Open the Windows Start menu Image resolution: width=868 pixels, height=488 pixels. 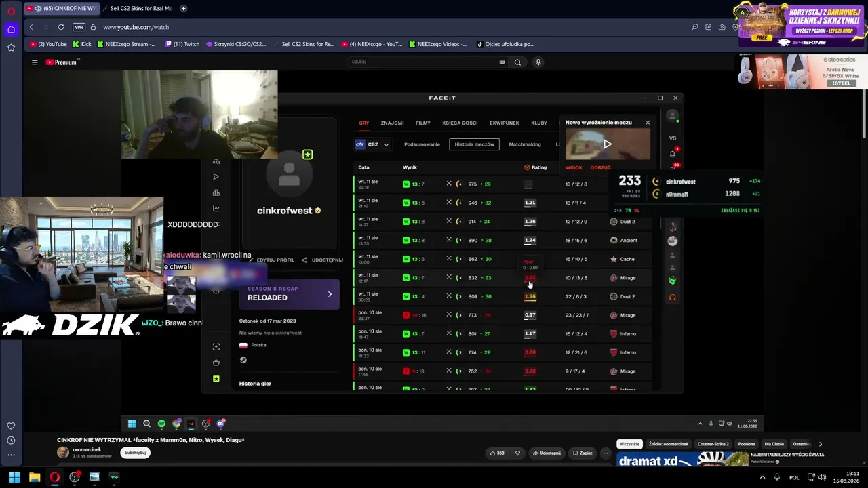(x=14, y=477)
